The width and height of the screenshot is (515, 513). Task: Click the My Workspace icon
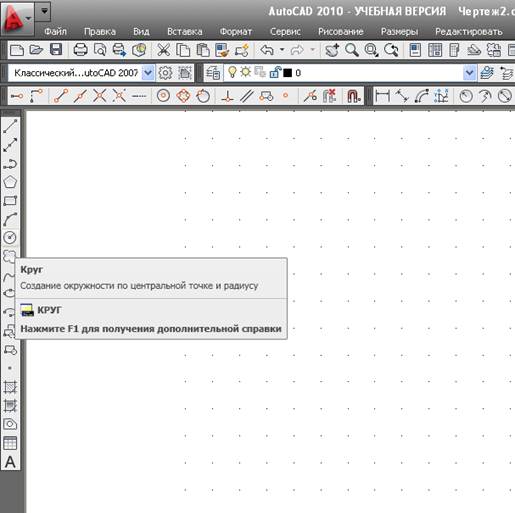pos(185,73)
